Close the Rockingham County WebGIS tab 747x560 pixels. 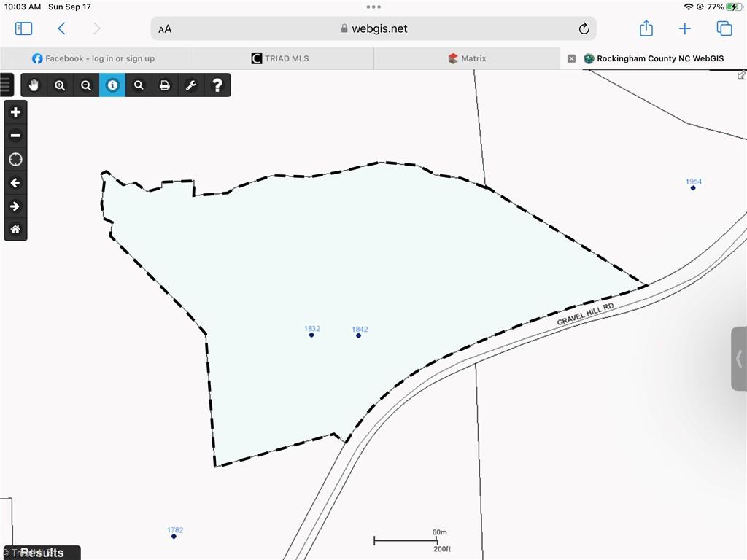pos(572,58)
